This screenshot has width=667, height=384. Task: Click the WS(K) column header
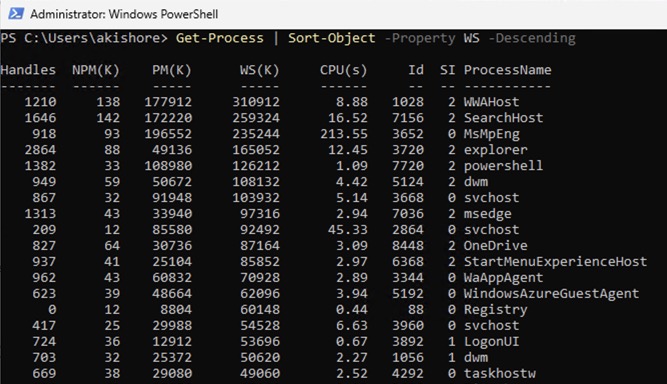point(259,70)
